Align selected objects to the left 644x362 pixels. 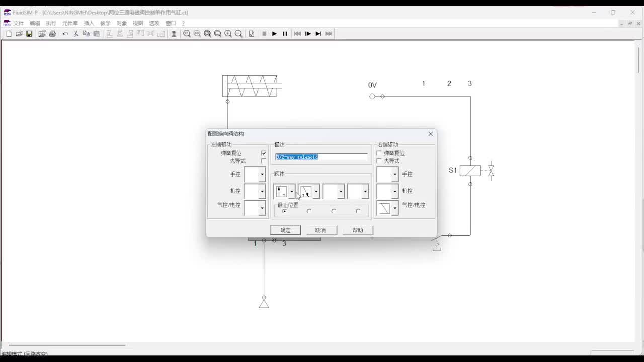(109, 34)
